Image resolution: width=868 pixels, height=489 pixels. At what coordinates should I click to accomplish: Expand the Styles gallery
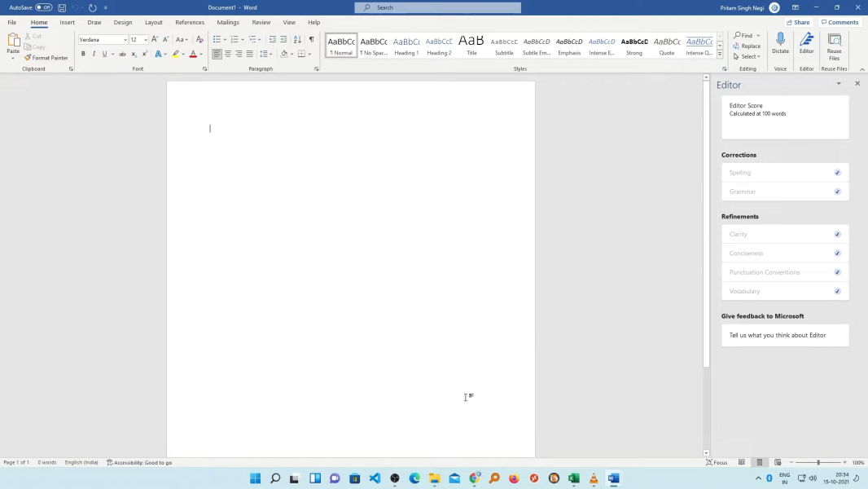(720, 55)
